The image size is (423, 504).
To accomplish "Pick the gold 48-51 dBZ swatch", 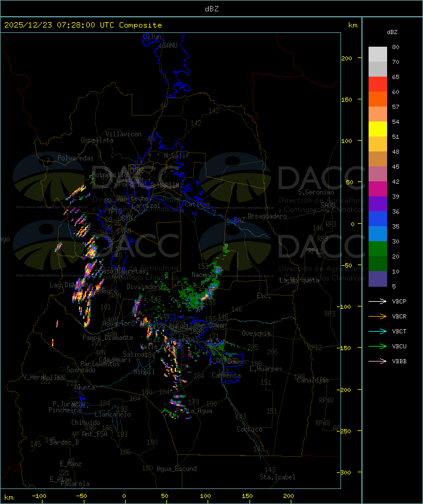I will 378,144.
